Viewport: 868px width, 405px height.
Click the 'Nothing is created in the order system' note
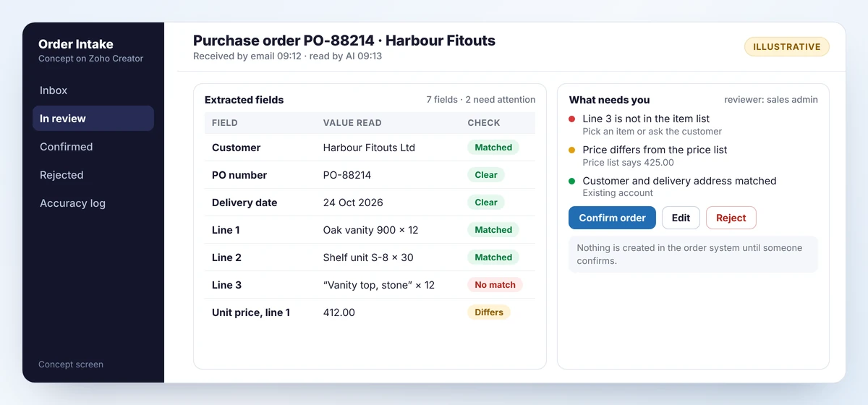[693, 255]
